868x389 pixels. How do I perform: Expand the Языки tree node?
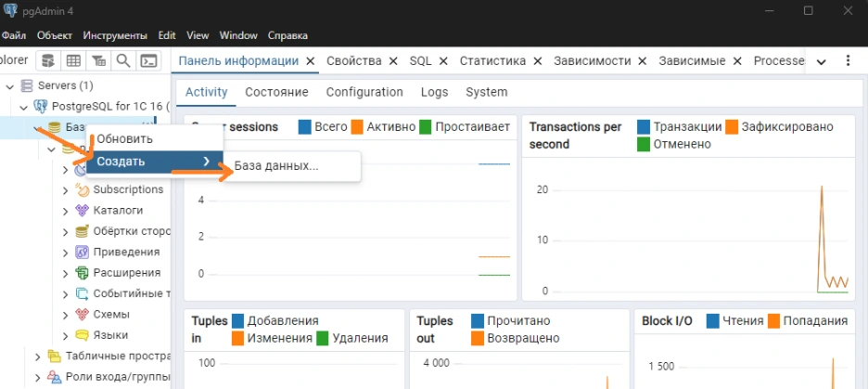66,335
